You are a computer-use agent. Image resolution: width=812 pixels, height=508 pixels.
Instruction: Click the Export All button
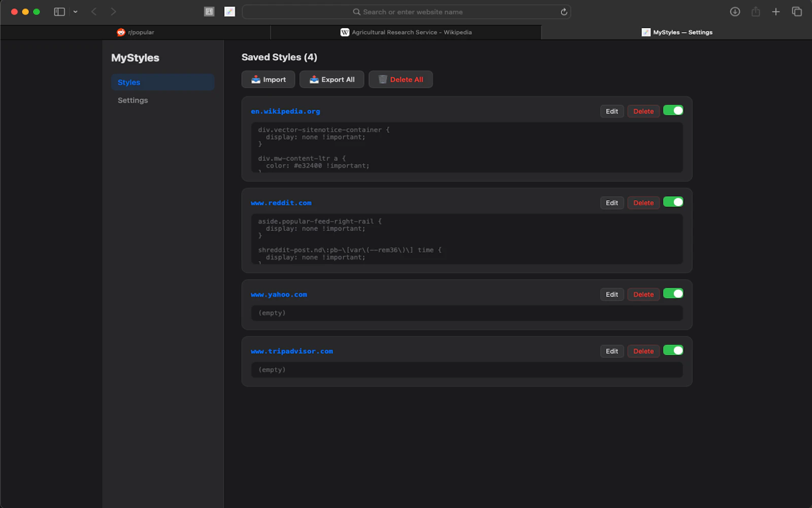tap(331, 79)
